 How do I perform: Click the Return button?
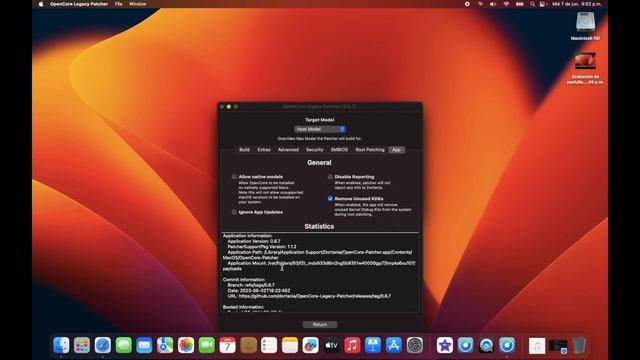point(320,324)
